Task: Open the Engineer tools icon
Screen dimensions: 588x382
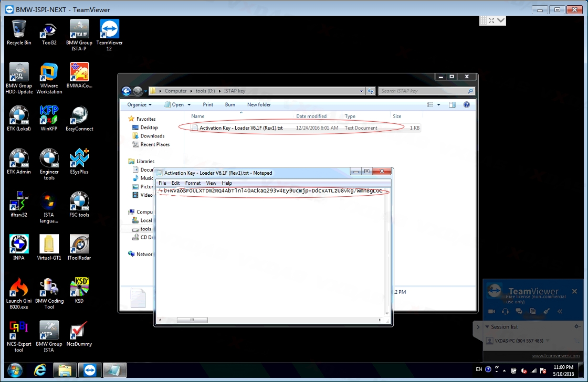Action: tap(49, 165)
